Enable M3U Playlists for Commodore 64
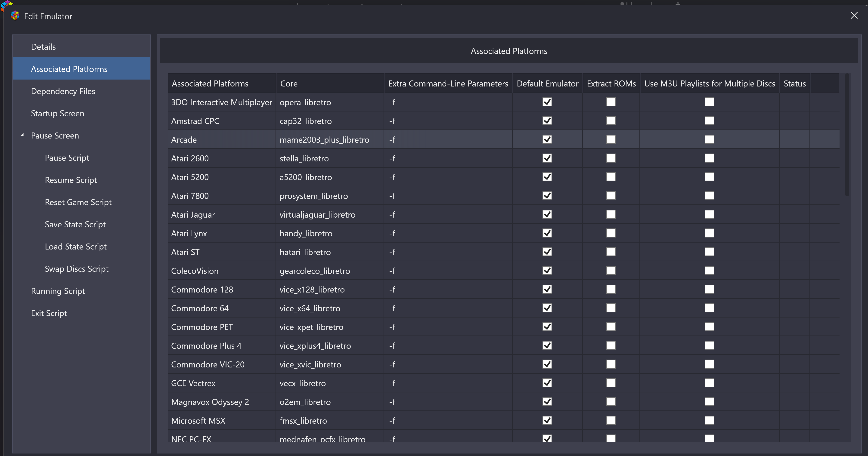The height and width of the screenshot is (456, 868). [709, 308]
